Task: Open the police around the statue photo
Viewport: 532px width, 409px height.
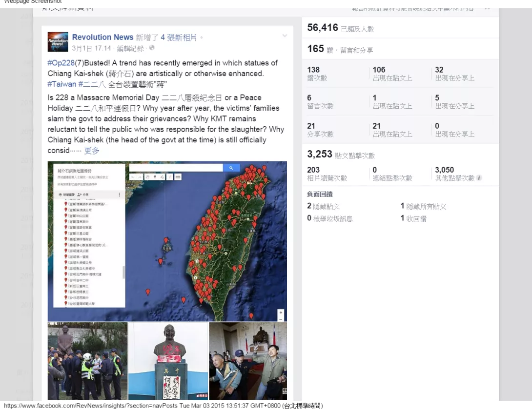Action: coord(87,361)
